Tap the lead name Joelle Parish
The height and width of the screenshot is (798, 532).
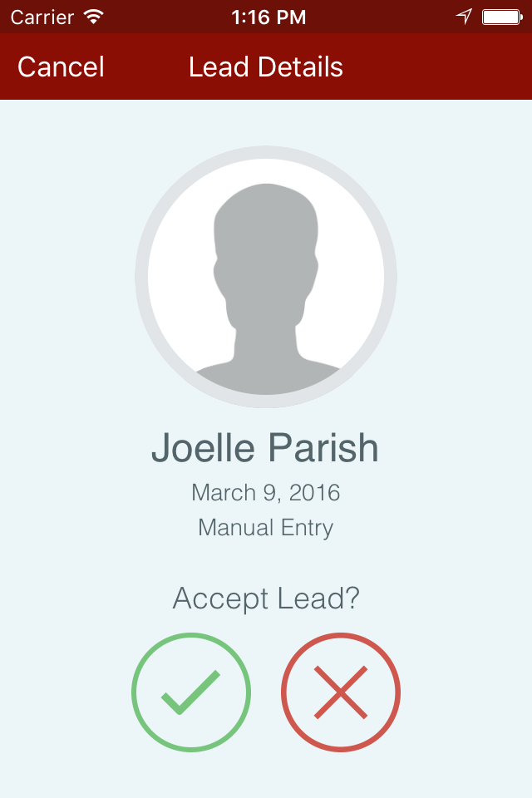click(265, 448)
